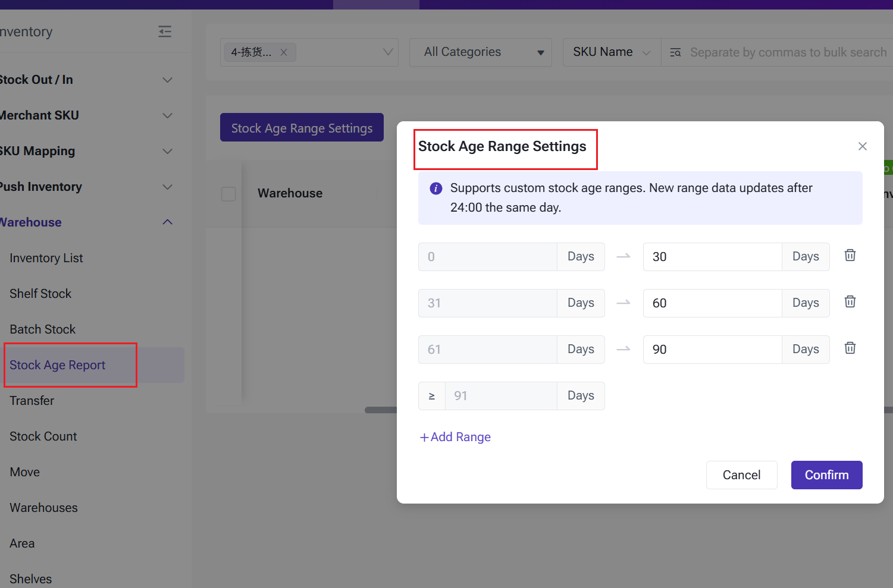Delete the 0 to 30 days range
The image size is (893, 588).
point(850,256)
